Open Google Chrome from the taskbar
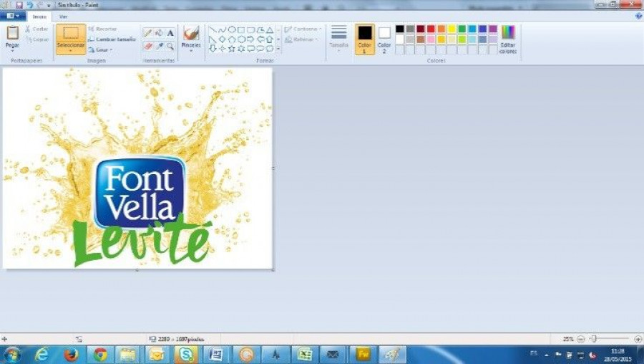The height and width of the screenshot is (364, 644). coord(100,355)
